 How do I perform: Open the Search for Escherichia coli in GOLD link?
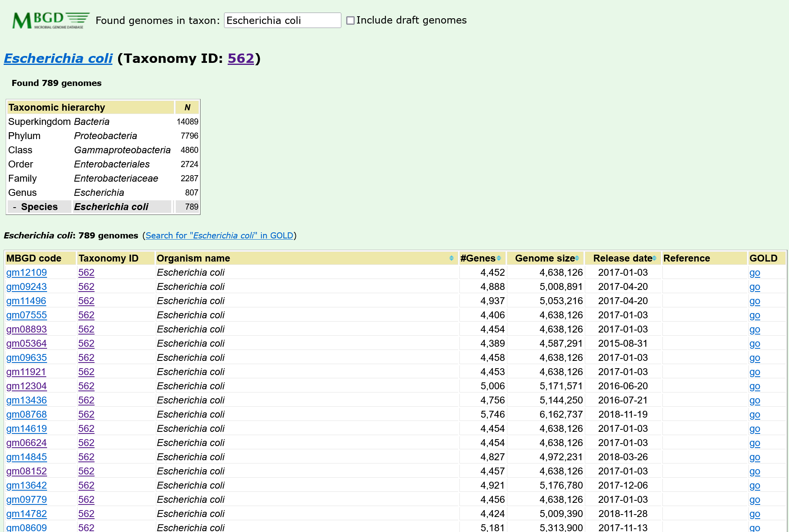click(x=219, y=236)
